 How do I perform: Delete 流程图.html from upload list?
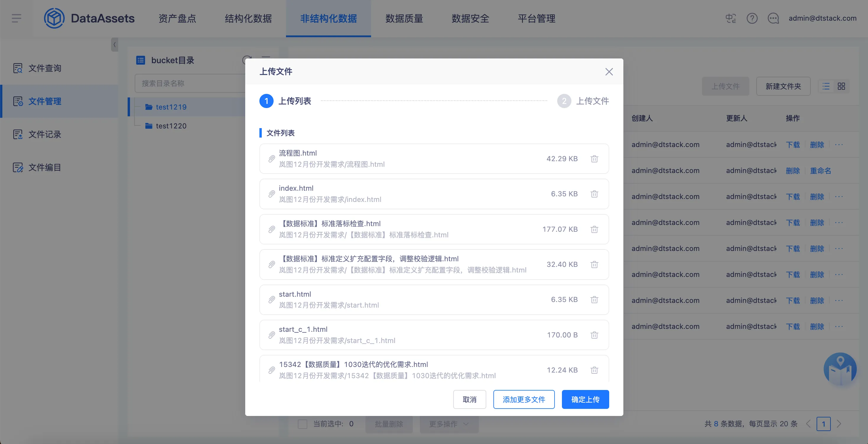pos(594,159)
